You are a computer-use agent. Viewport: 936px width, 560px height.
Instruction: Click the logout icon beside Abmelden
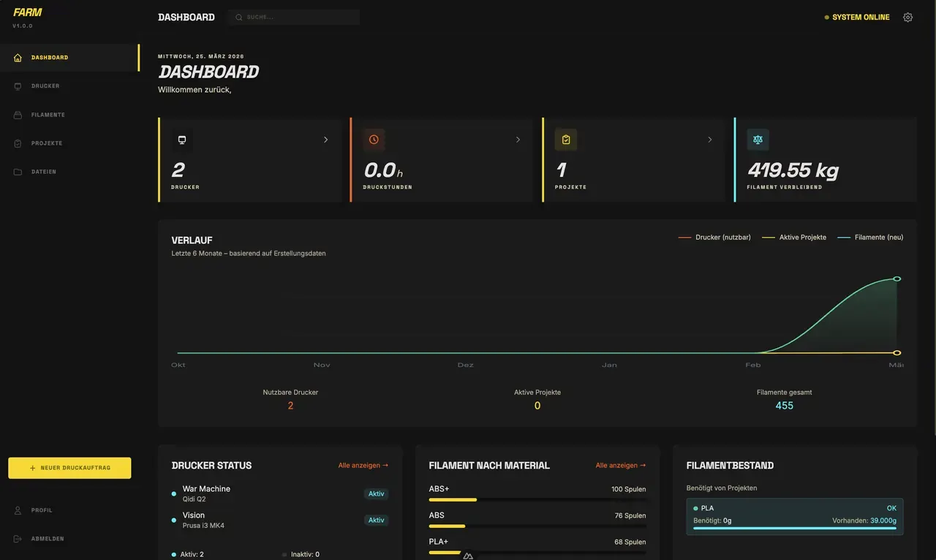18,539
